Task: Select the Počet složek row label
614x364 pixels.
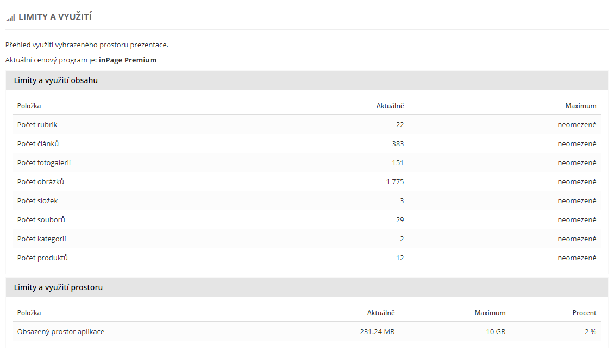Action: point(37,201)
